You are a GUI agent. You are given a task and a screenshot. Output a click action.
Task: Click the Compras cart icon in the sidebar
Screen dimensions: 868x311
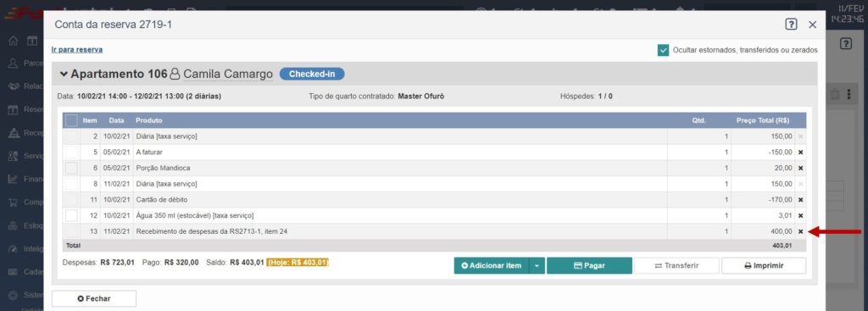14,203
